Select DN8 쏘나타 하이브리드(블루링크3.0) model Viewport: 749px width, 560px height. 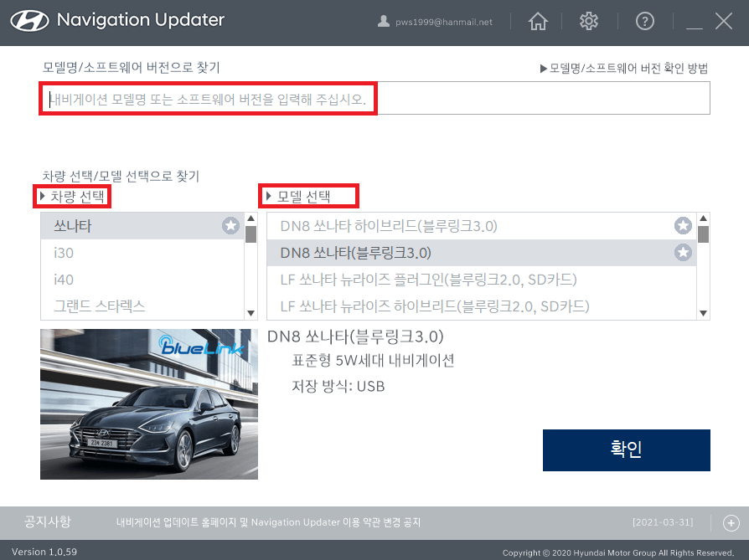482,226
